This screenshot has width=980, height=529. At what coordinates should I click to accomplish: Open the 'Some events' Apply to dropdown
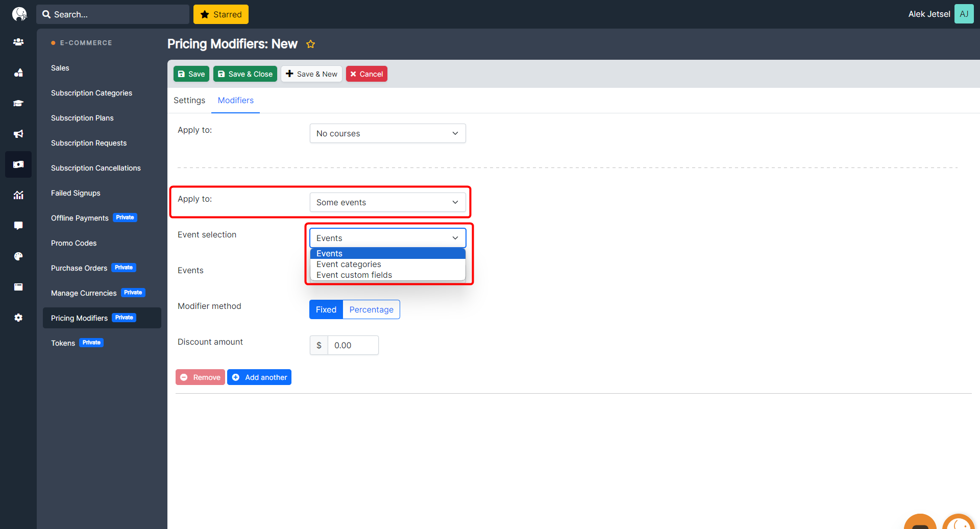click(388, 202)
